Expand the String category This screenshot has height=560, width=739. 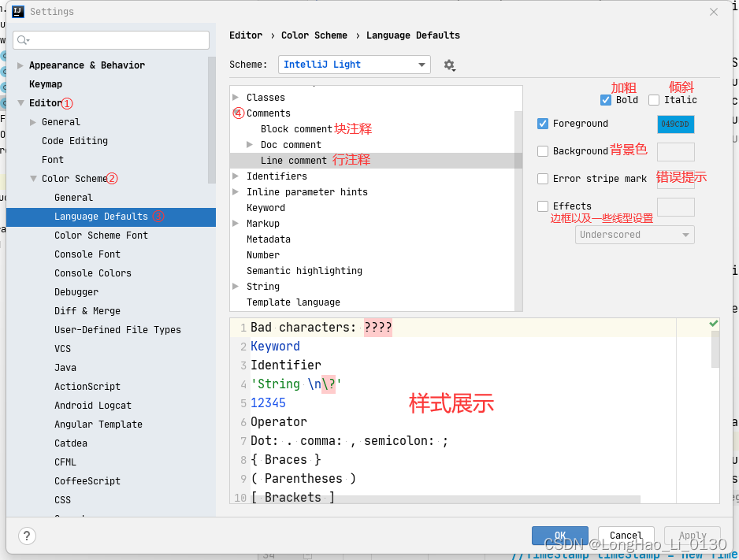click(236, 287)
